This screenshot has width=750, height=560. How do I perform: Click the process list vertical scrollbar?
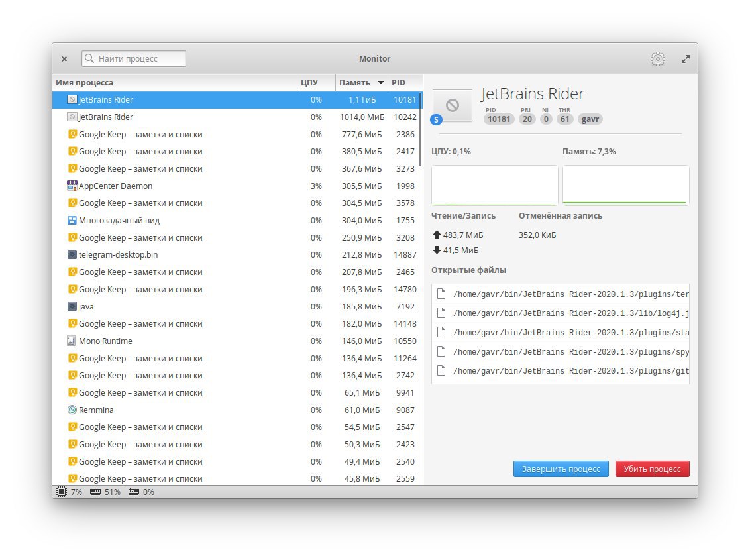click(x=421, y=129)
